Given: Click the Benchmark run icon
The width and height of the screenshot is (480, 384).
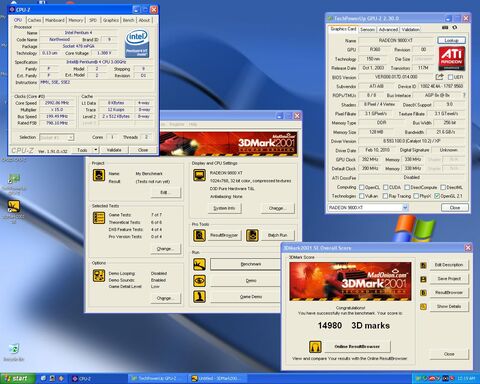Looking at the screenshot, I should pyautogui.click(x=199, y=264).
